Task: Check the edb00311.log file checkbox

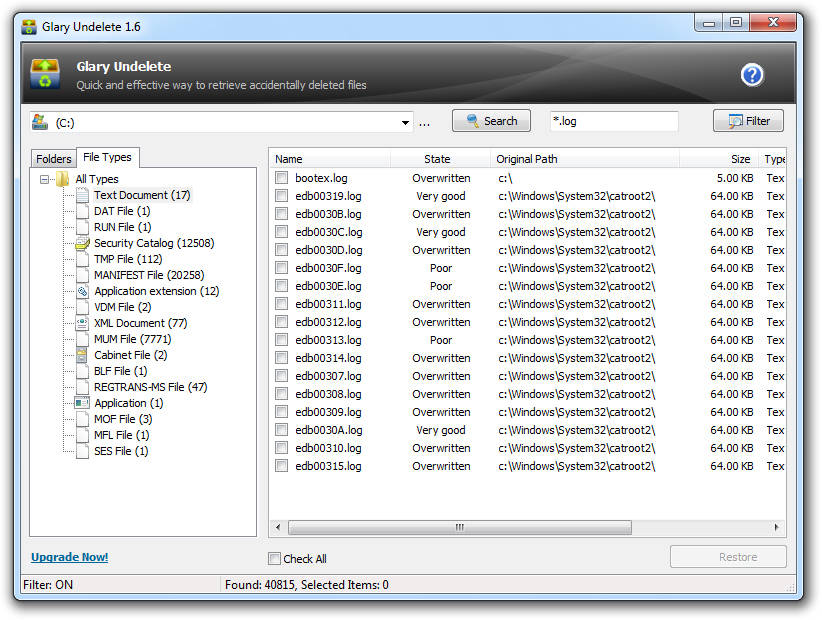Action: pyautogui.click(x=281, y=304)
